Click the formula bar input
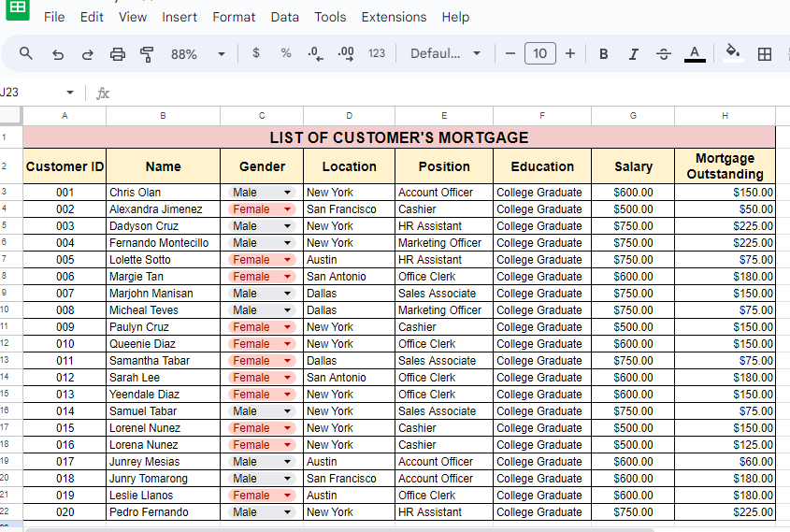Screen dimensions: 790x532 449,93
